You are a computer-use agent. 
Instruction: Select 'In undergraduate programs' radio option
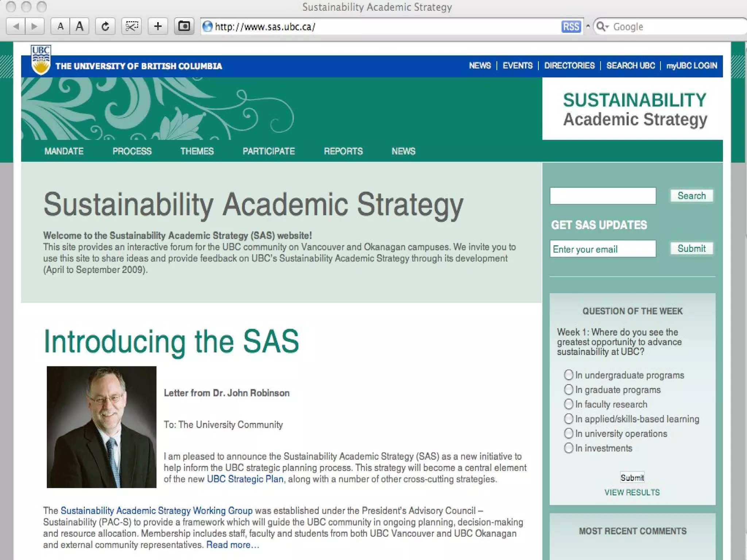569,375
